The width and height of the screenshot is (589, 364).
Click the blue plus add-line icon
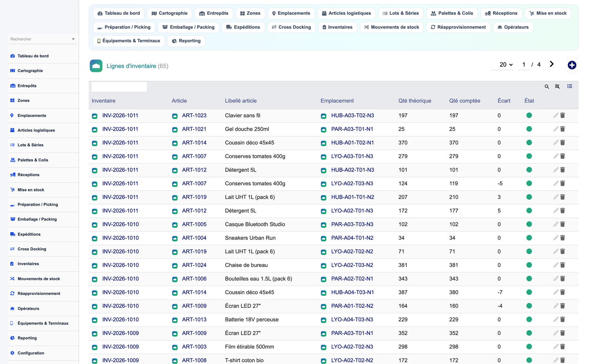(x=572, y=65)
